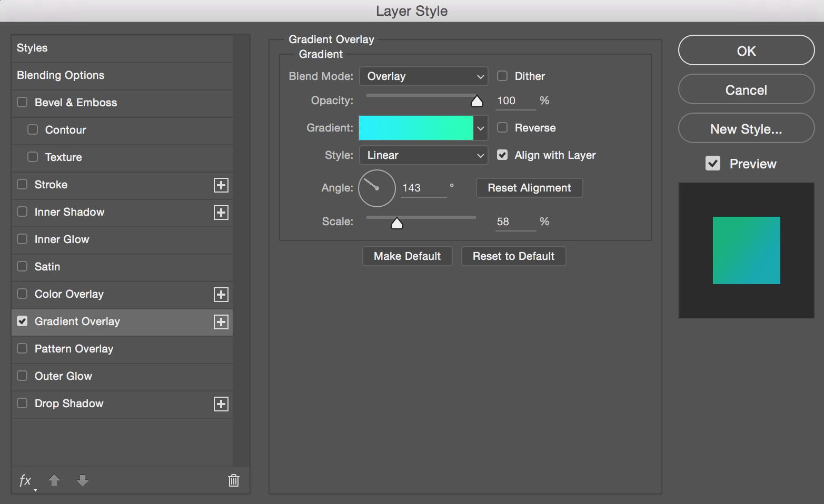The width and height of the screenshot is (824, 504).
Task: Click the New Style button
Action: tap(746, 128)
